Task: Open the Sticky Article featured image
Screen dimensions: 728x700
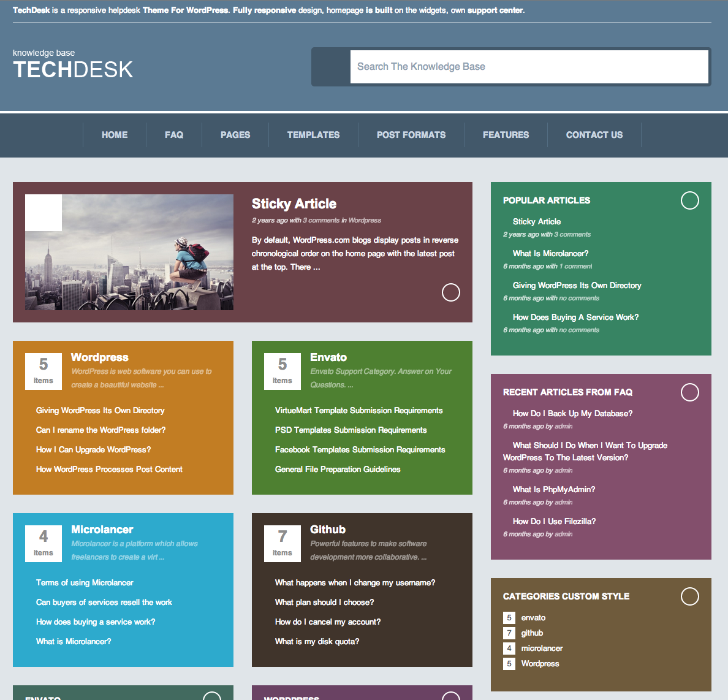Action: point(129,252)
